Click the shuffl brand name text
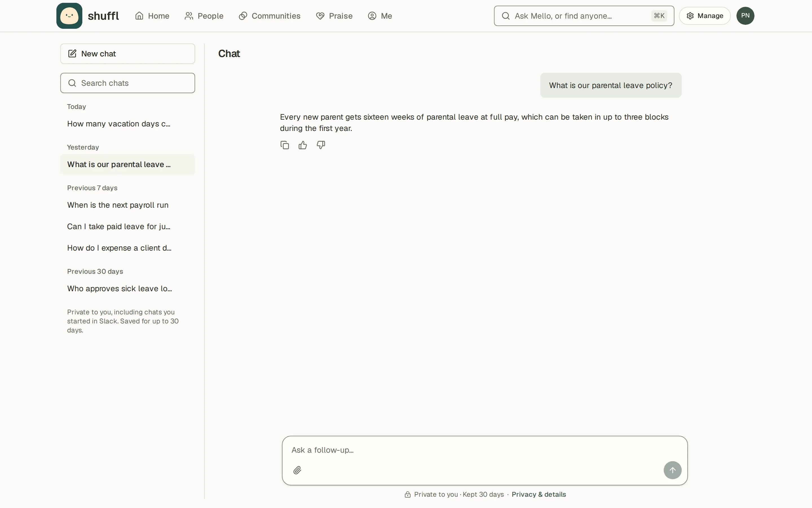 point(103,16)
